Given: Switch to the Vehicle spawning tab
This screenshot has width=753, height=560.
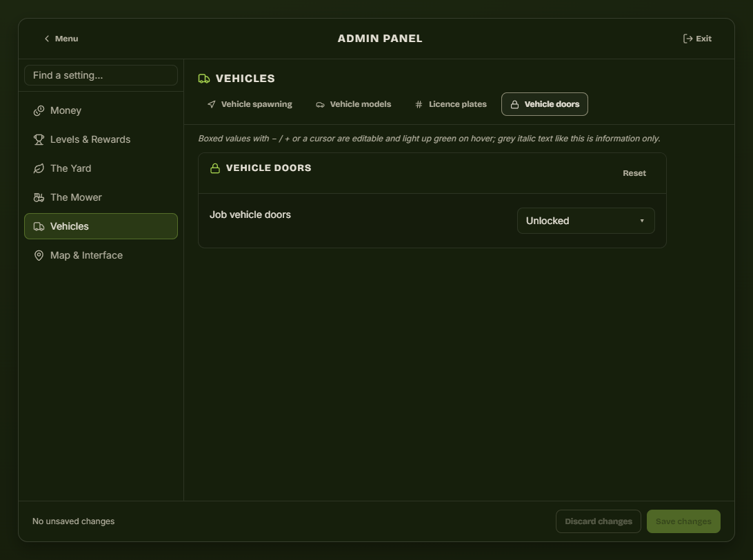Looking at the screenshot, I should (x=250, y=104).
